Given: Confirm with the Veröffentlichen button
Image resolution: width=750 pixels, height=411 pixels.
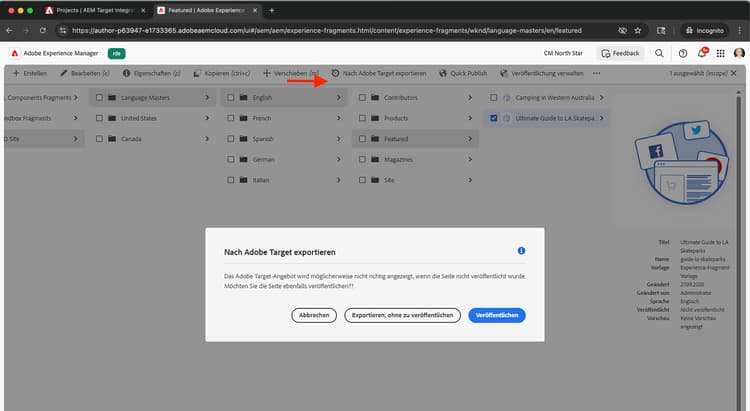Looking at the screenshot, I should (x=496, y=315).
